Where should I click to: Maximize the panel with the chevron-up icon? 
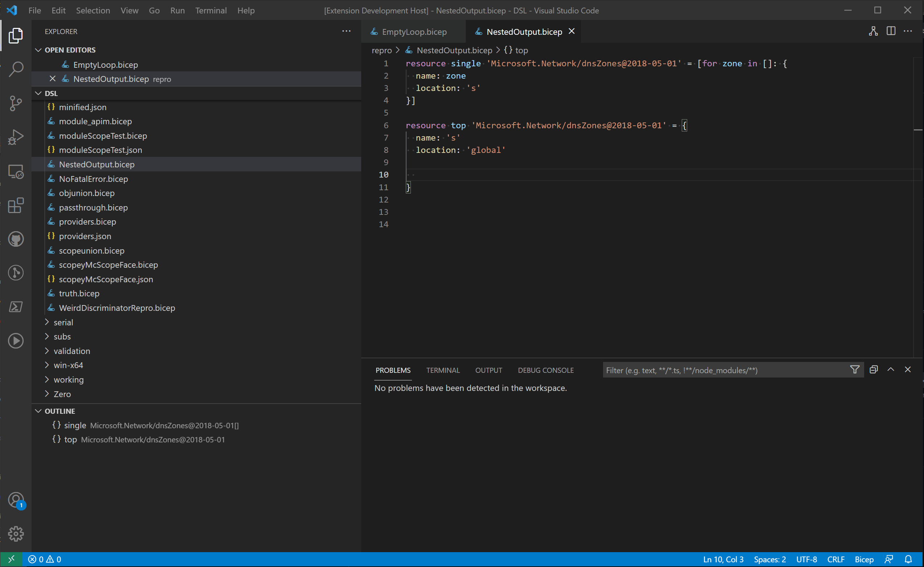click(x=891, y=370)
